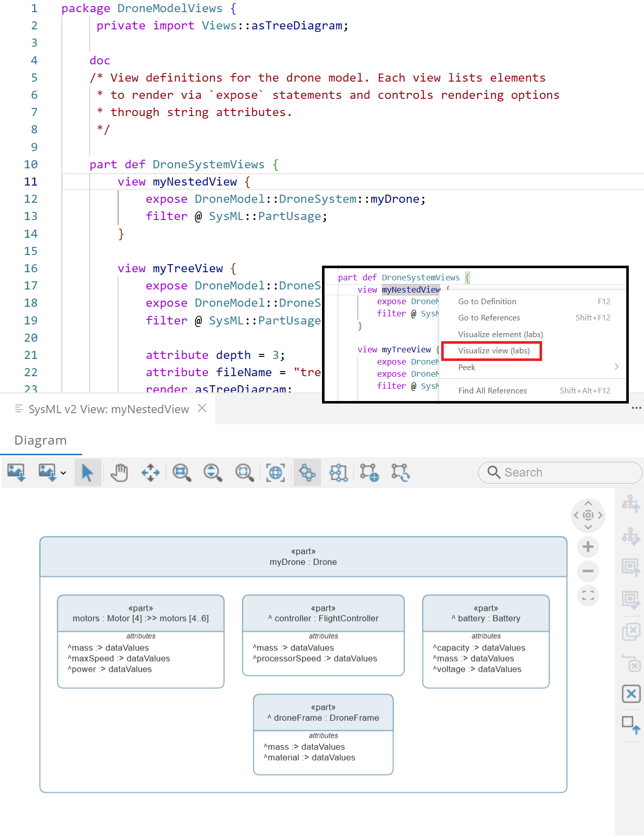
Task: Apply the hierarchical layout icon
Action: 338,472
